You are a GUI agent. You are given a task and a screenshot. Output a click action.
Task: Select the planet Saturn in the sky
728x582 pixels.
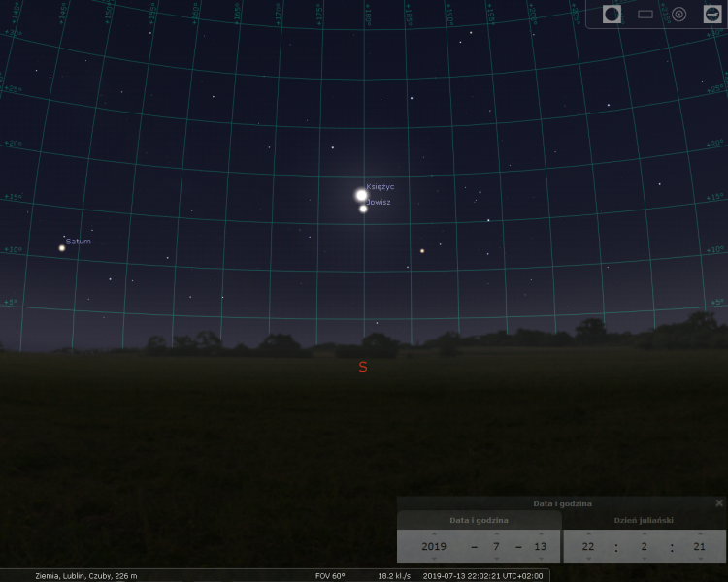(62, 248)
